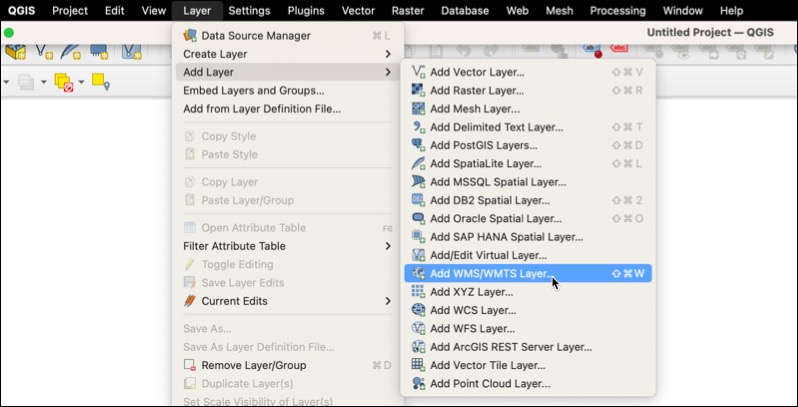Open the Processing menu

618,11
